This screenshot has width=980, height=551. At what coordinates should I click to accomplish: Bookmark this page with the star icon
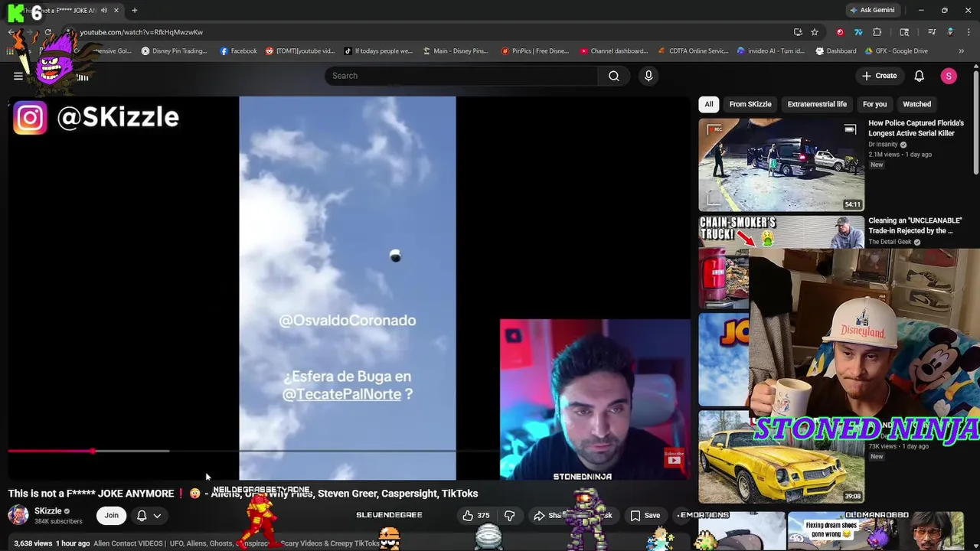(815, 32)
